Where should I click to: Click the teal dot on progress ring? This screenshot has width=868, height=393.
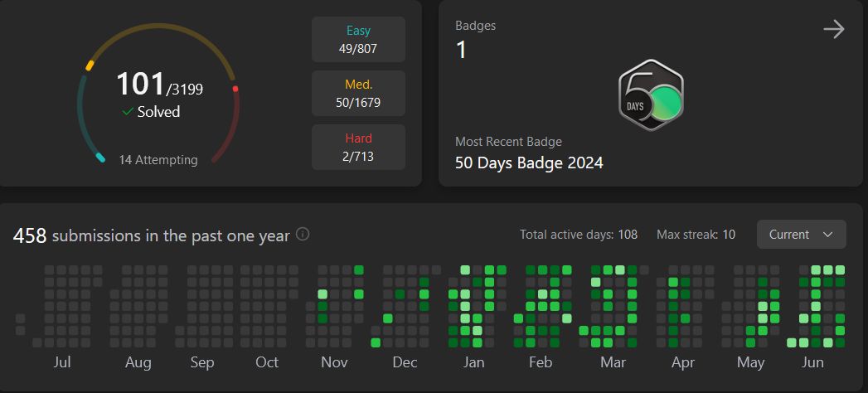coord(100,158)
